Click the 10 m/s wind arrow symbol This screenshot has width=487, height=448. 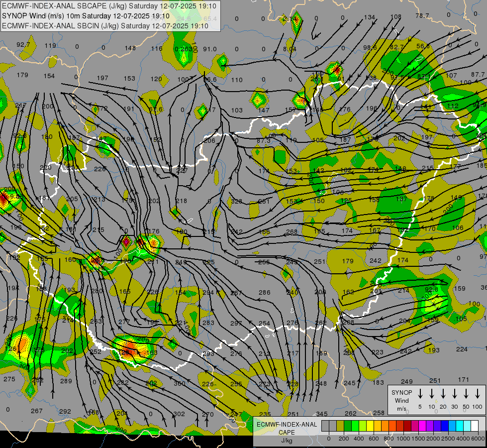tap(432, 394)
